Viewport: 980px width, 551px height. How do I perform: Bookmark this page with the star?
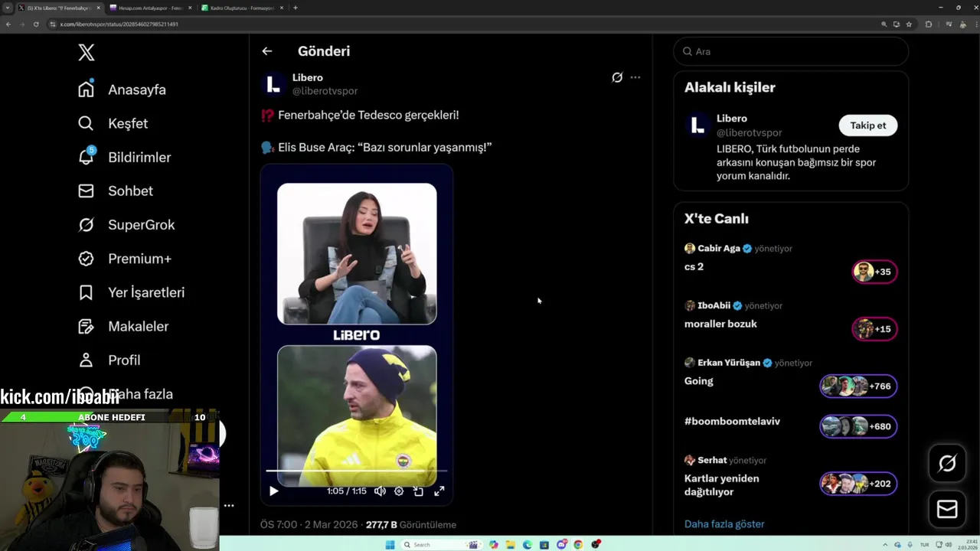[x=909, y=24]
